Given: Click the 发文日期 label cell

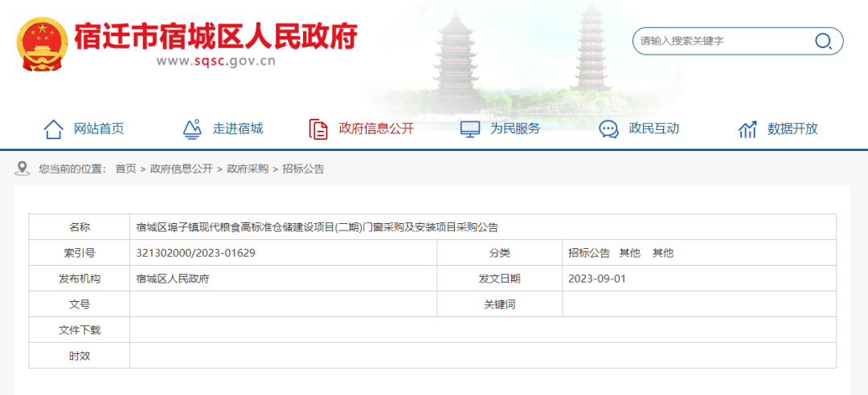Looking at the screenshot, I should pos(500,279).
